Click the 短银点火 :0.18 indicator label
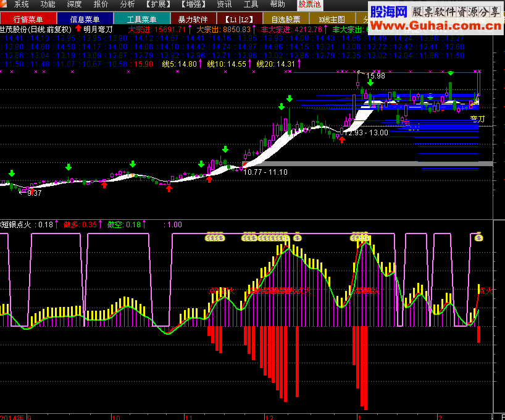The image size is (505, 420). [x=27, y=225]
